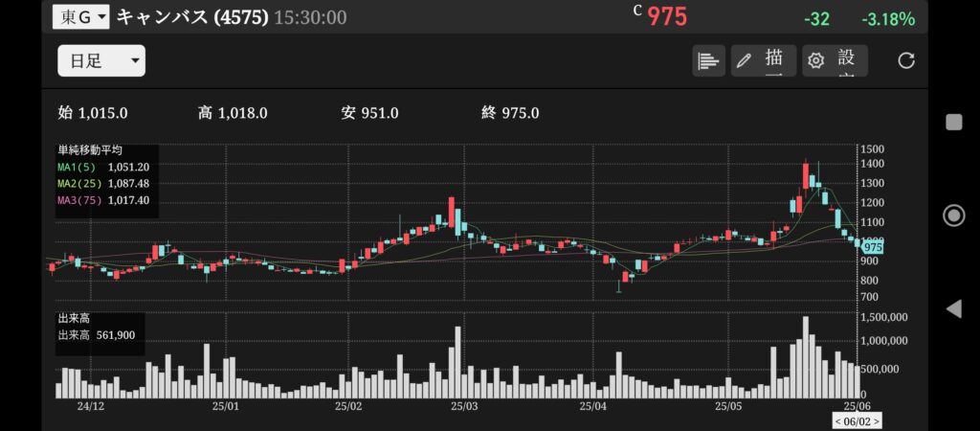980x431 pixels.
Task: Click the 終 975.0 close price
Action: tap(511, 113)
